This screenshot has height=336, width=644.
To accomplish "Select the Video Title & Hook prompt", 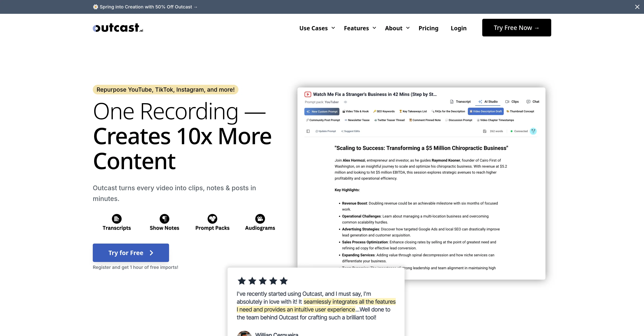I will pos(355,111).
